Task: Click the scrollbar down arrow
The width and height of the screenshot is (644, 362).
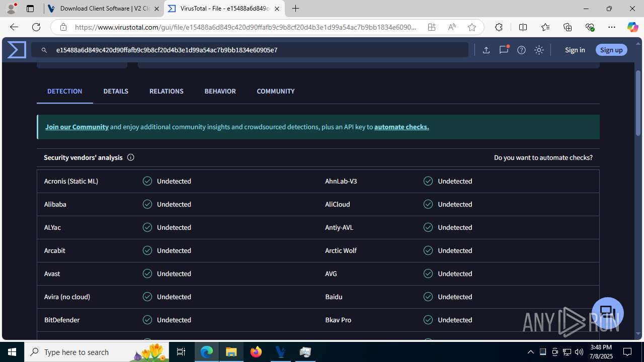Action: [638, 334]
